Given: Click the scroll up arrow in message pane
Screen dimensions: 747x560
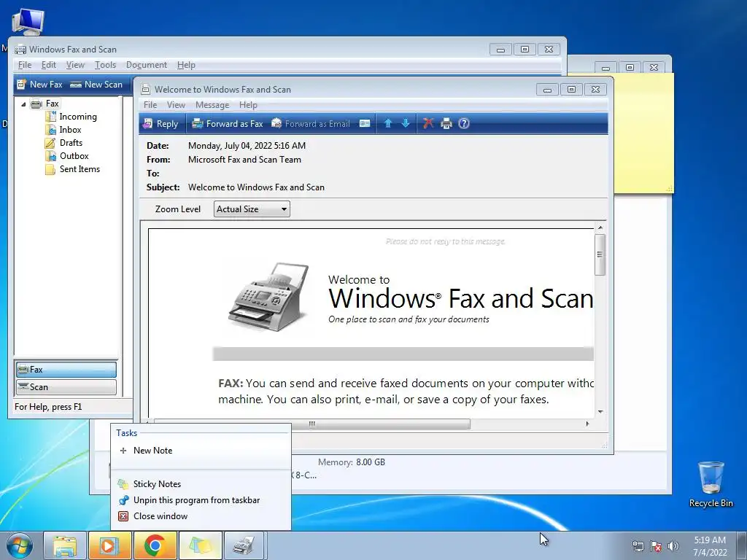Looking at the screenshot, I should 600,227.
